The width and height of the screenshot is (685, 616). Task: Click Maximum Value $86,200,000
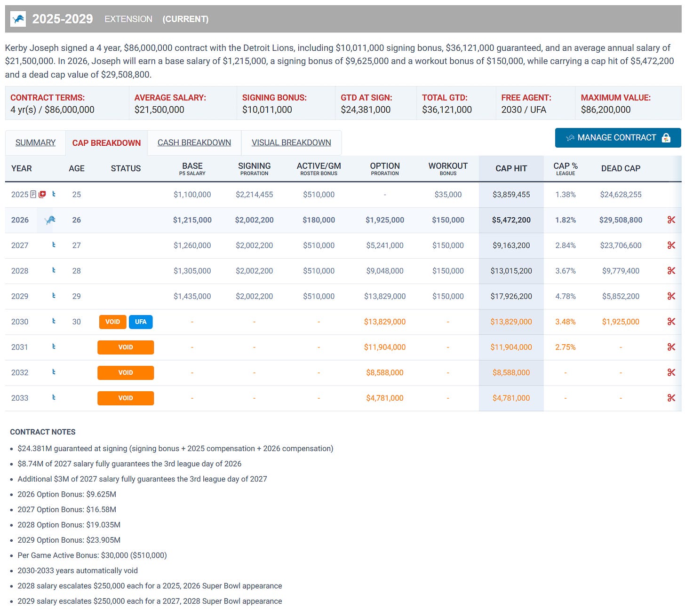pyautogui.click(x=606, y=110)
